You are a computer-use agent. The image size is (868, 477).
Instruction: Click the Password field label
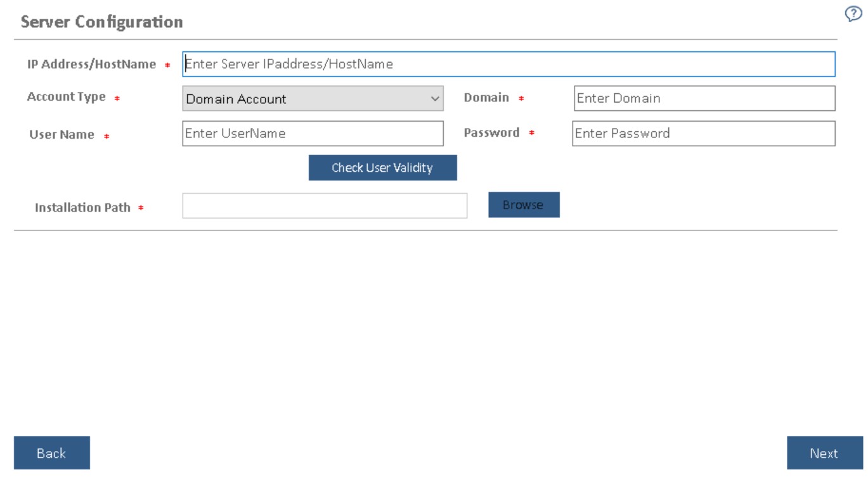(491, 133)
